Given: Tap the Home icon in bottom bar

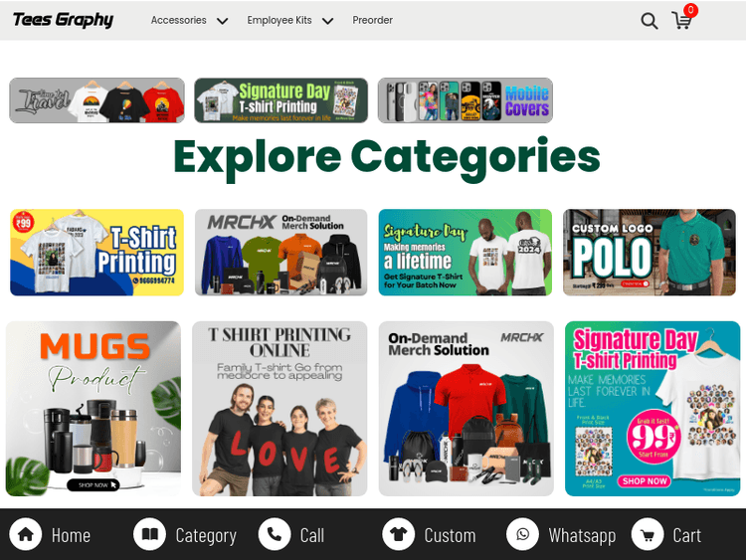Looking at the screenshot, I should 26,534.
